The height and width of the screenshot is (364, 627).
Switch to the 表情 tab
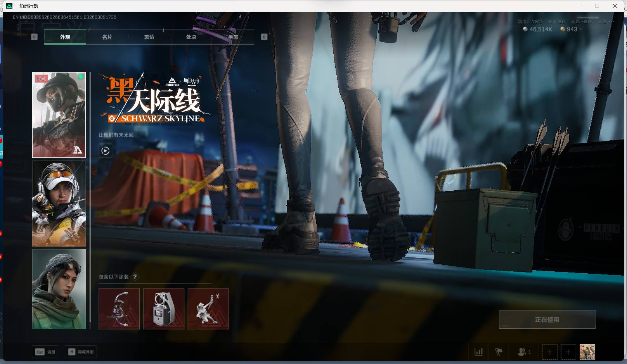click(149, 37)
